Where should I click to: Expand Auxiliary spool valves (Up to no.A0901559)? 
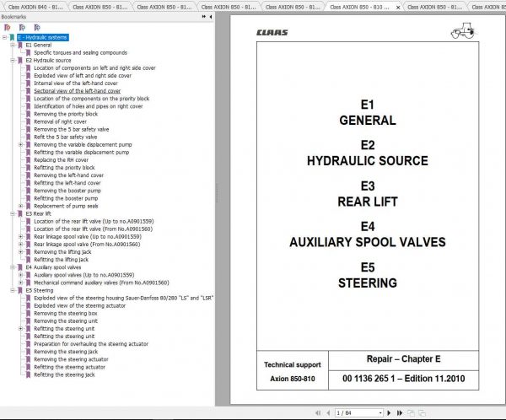[x=20, y=275]
